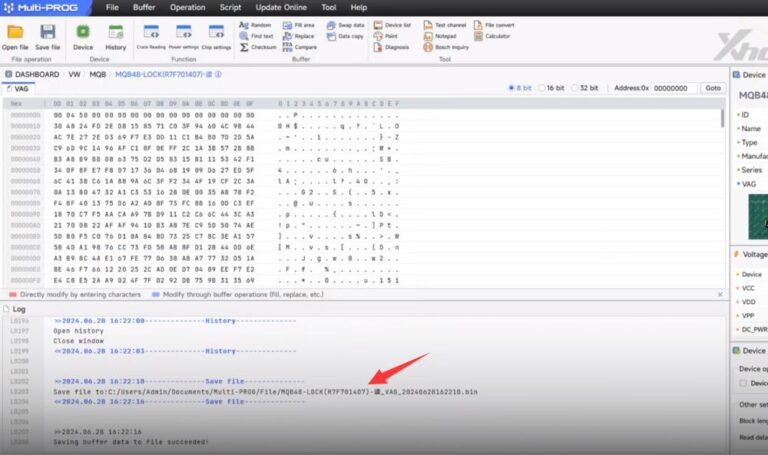Click the Goto button
Image resolution: width=768 pixels, height=455 pixels.
pyautogui.click(x=712, y=88)
